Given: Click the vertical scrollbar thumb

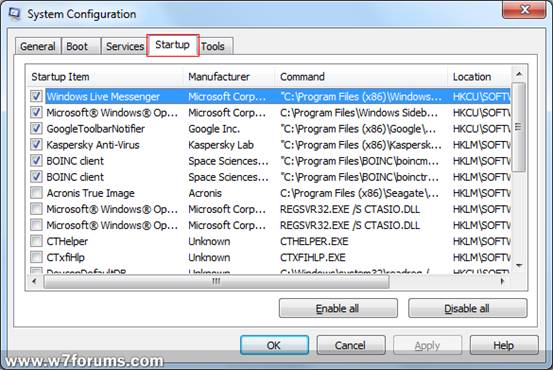Looking at the screenshot, I should click(x=519, y=127).
